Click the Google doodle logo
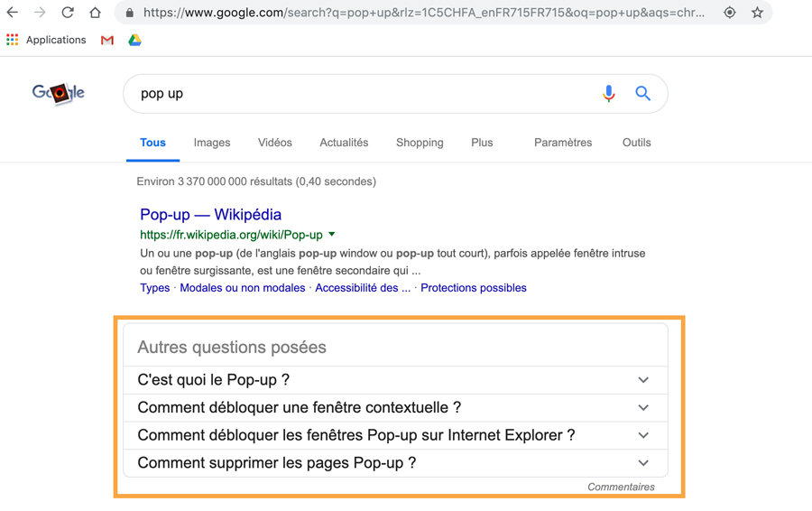The image size is (812, 511). [59, 93]
